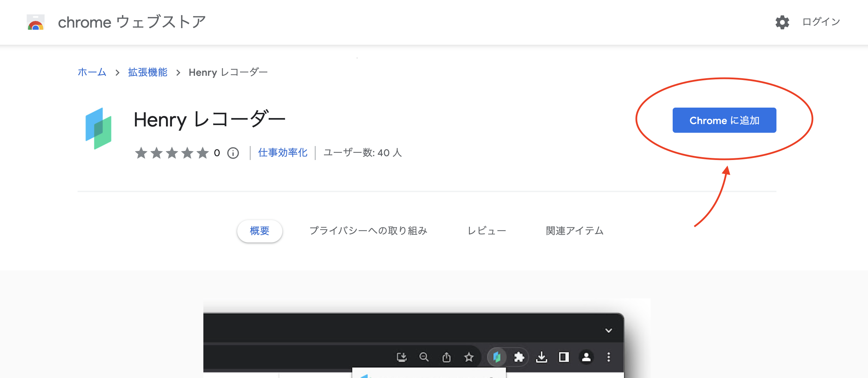Click the rating info circle icon
This screenshot has height=378, width=868.
(233, 153)
